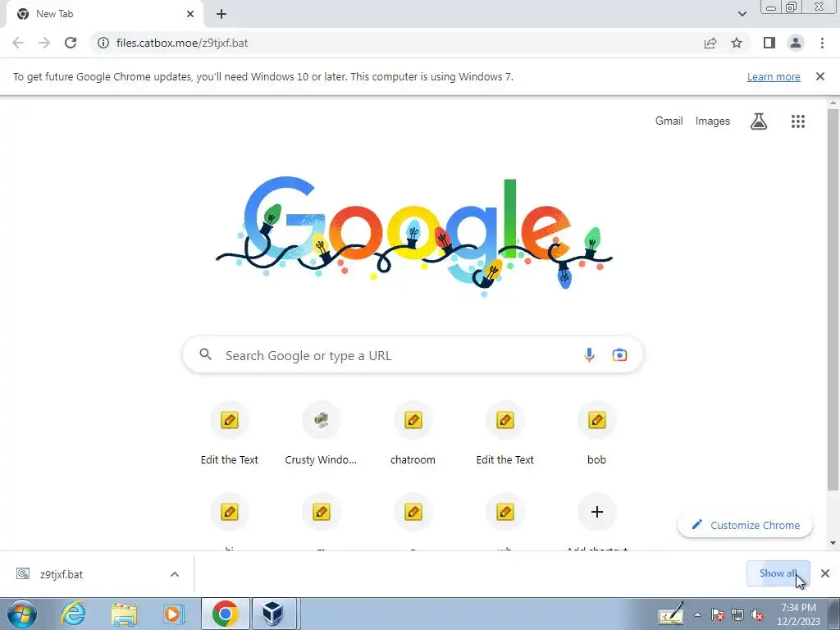This screenshot has width=840, height=630.
Task: Close the New Tab tab
Action: tap(190, 14)
